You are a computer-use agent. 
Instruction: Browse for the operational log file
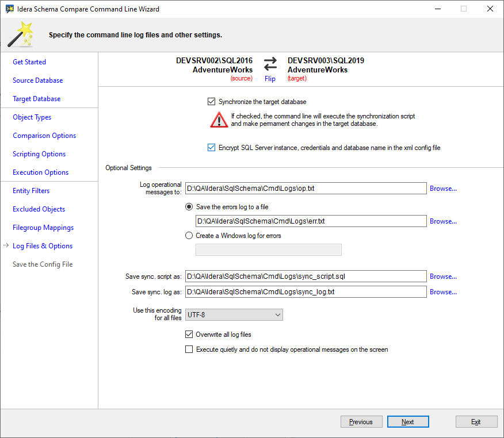click(443, 189)
